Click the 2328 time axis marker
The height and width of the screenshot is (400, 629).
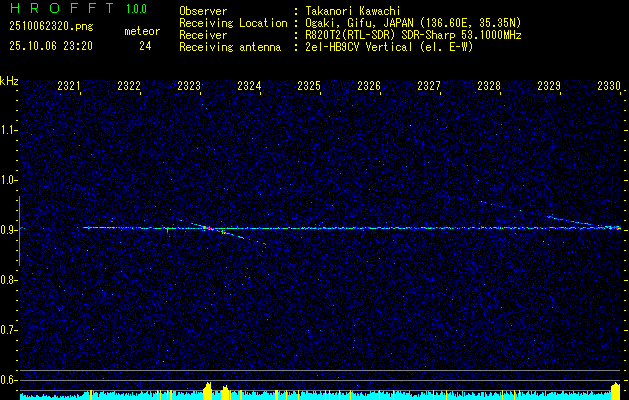pos(489,85)
